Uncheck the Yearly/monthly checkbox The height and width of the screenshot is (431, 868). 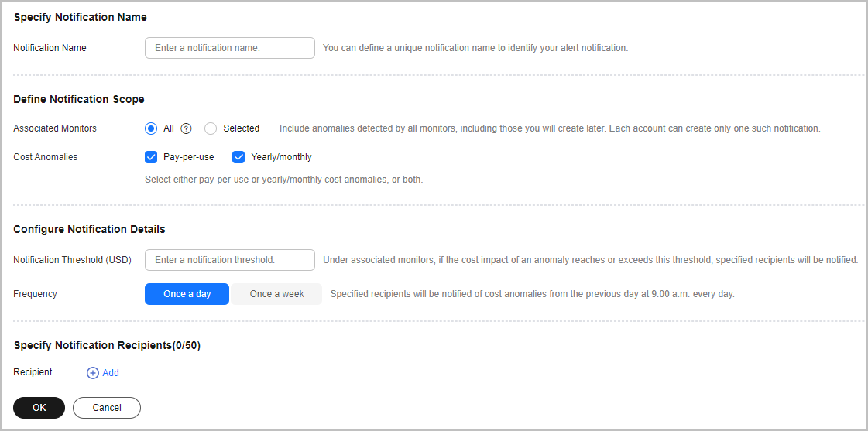pos(238,157)
